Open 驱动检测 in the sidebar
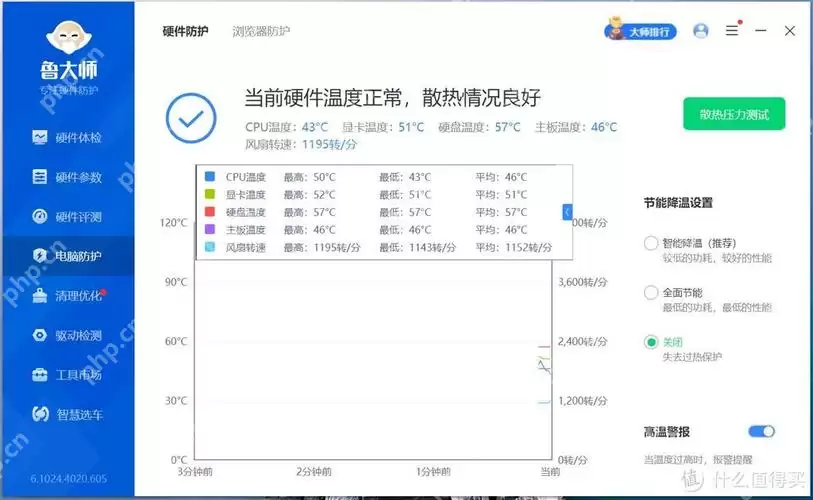The height and width of the screenshot is (500, 813). pyautogui.click(x=67, y=335)
